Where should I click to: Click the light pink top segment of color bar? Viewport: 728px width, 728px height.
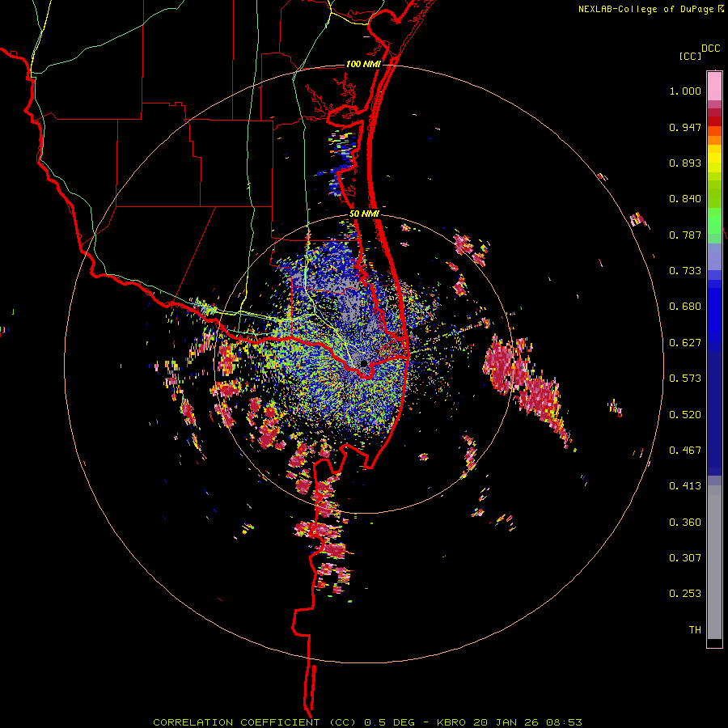(714, 87)
